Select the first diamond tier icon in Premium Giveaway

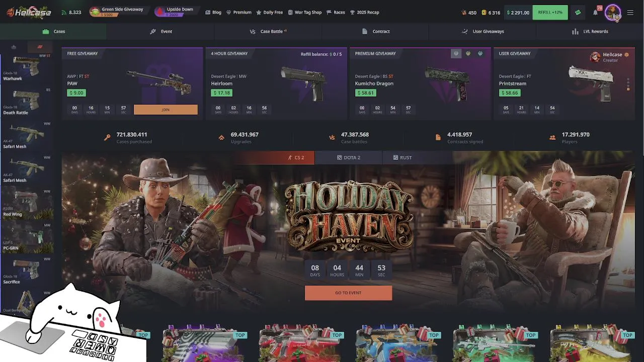coord(456,53)
